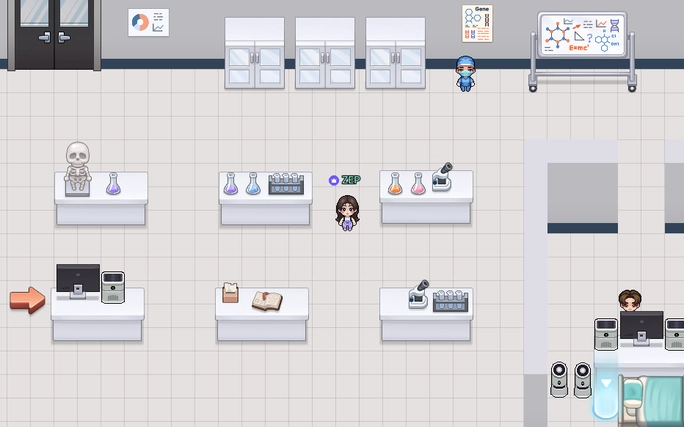The width and height of the screenshot is (684, 427).
Task: Click the orange flask on the lab table
Action: pos(395,184)
